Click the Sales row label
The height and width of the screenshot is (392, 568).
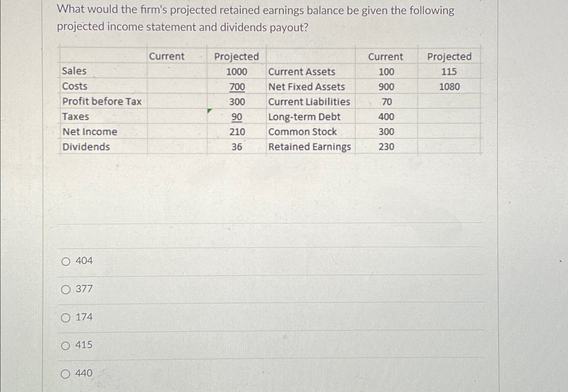point(74,71)
